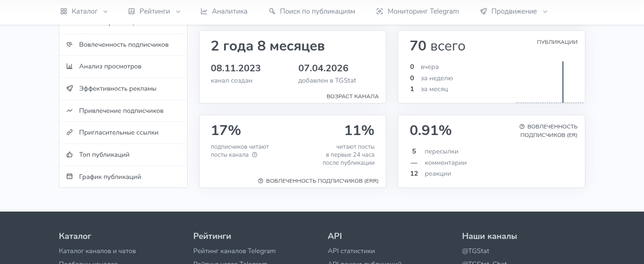This screenshot has height=264, width=644.
Task: Click the Вовлеченность подписчиков sidebar icon
Action: [70, 44]
